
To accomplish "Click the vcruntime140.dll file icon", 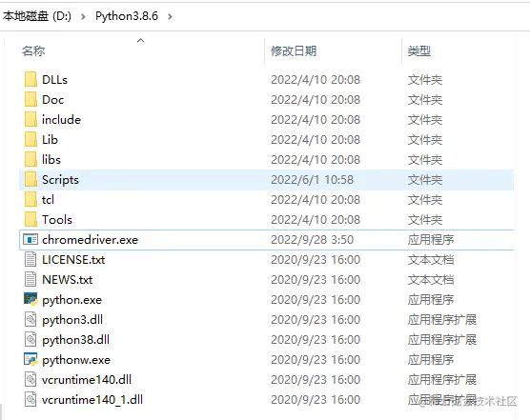I will (31, 379).
